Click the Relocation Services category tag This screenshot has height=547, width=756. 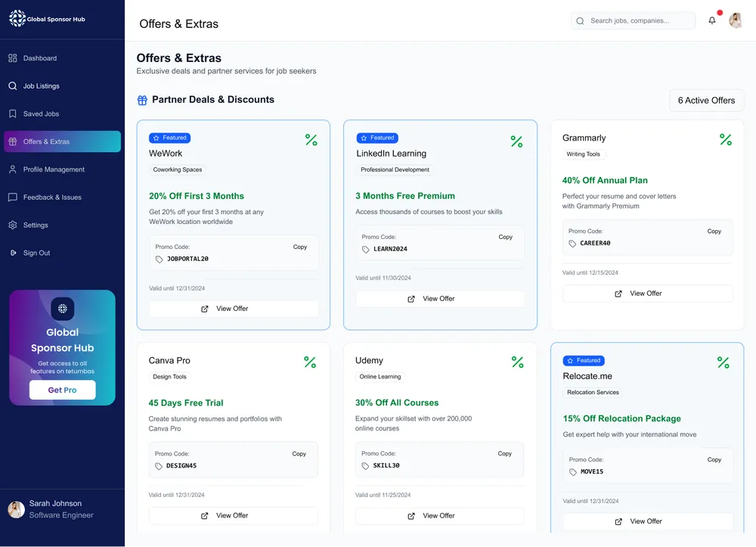[593, 392]
